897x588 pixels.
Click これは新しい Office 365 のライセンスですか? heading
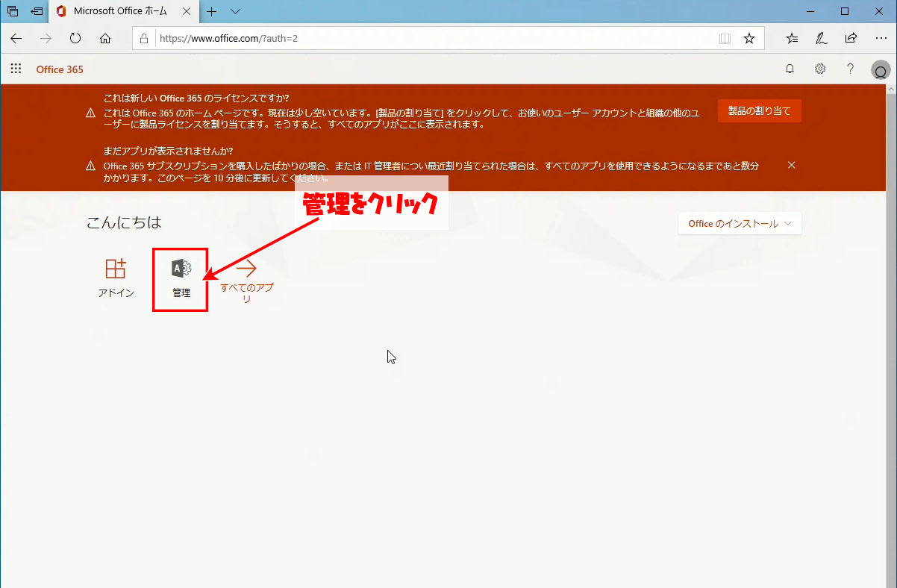pyautogui.click(x=196, y=98)
